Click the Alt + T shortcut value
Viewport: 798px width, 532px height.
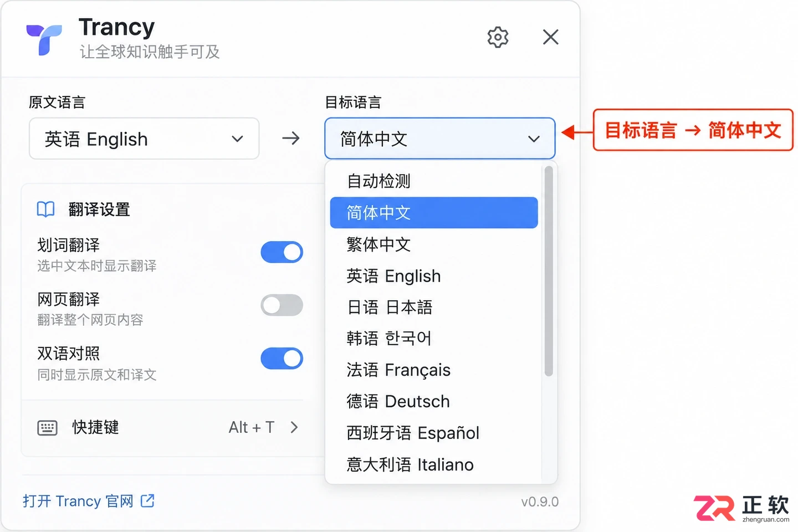[252, 427]
